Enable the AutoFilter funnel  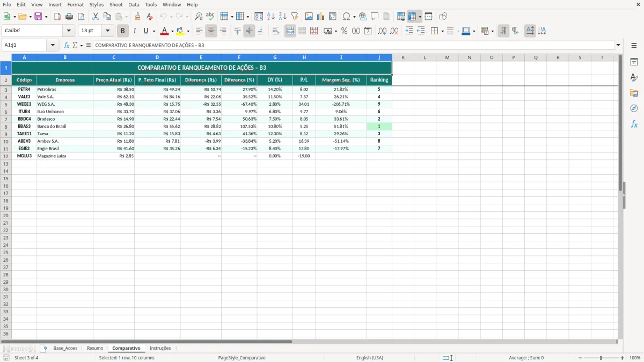click(x=295, y=17)
